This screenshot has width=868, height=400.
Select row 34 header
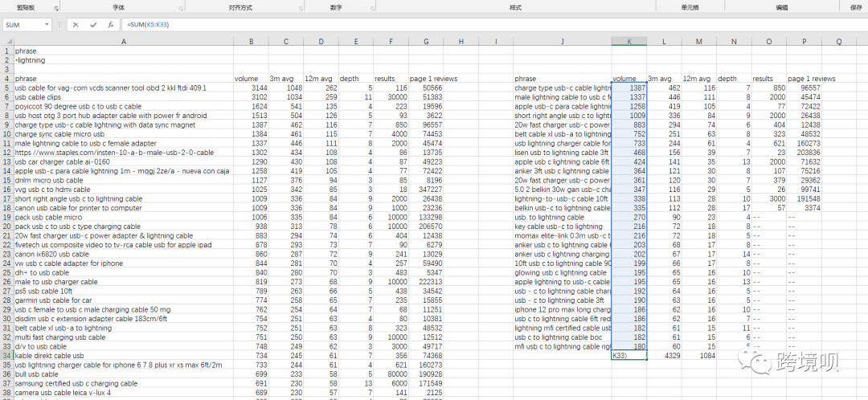6,356
